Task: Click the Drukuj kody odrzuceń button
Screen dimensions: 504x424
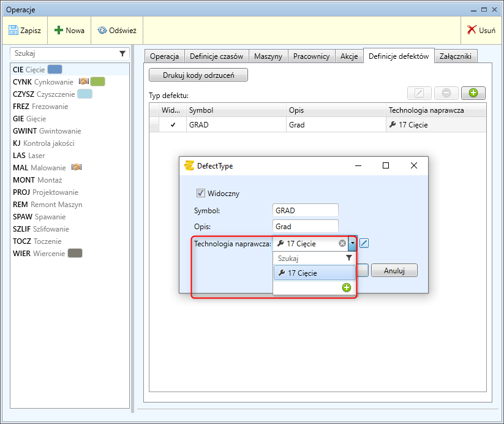Action: tap(198, 75)
